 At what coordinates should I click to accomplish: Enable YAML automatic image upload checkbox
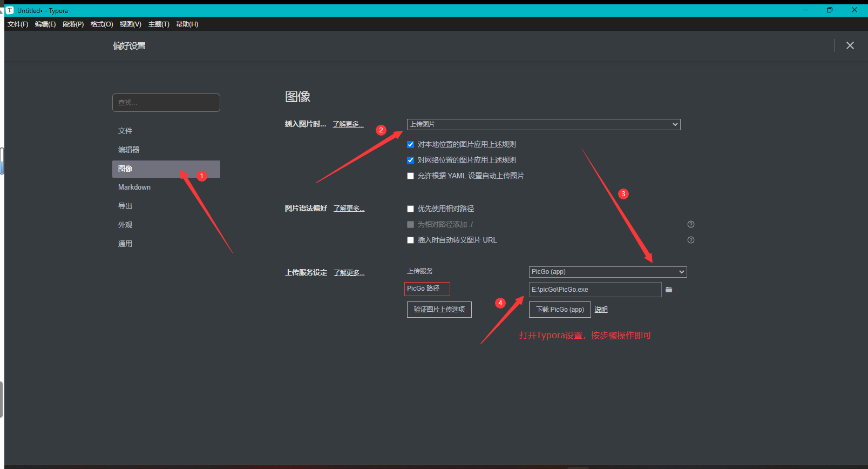pos(410,176)
